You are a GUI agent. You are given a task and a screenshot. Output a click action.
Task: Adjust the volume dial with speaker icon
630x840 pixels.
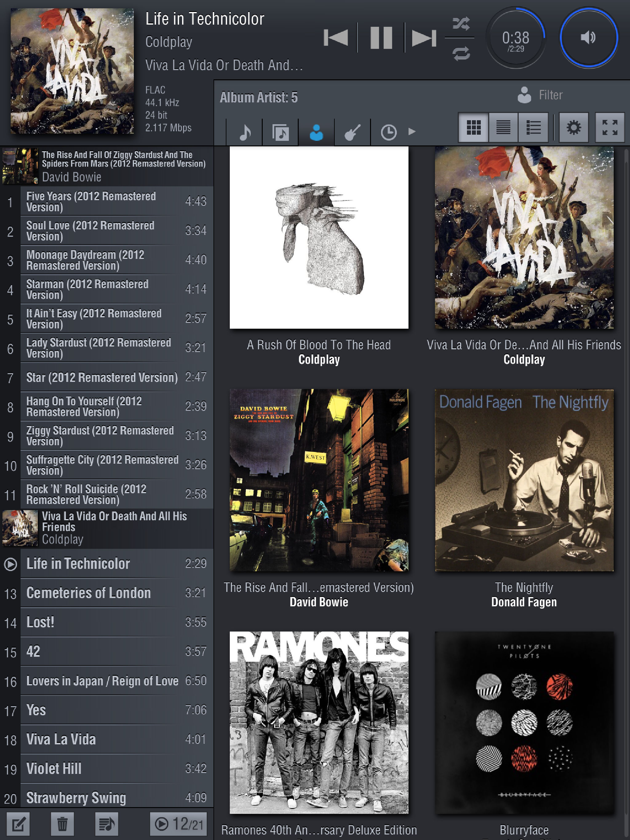coord(588,38)
